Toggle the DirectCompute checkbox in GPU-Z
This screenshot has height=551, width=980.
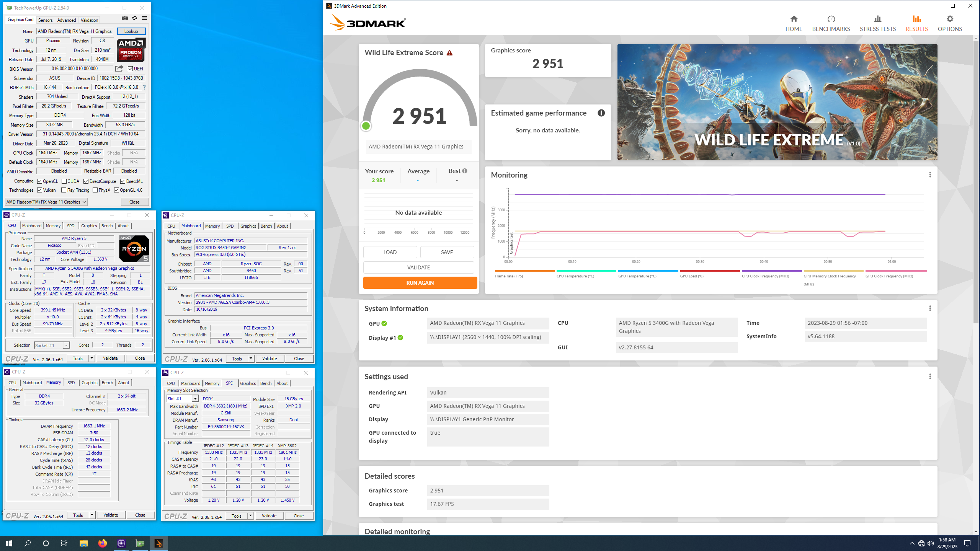tap(86, 181)
